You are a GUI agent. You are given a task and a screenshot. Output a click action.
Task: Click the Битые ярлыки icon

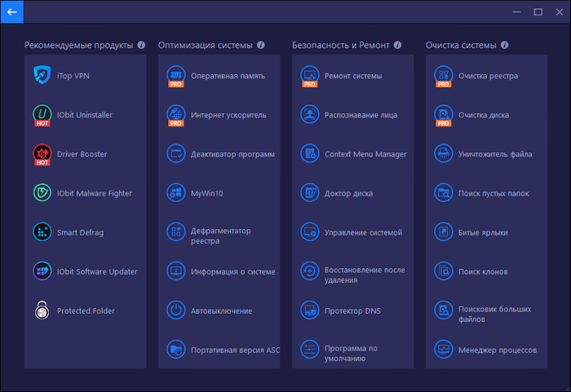tap(443, 231)
